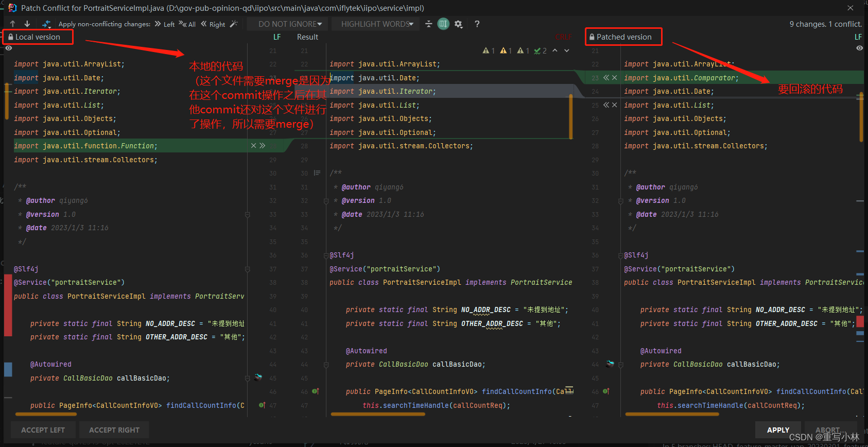This screenshot has width=868, height=447.
Task: Collapse unchanged fragments icon in toolbar
Action: [x=428, y=24]
